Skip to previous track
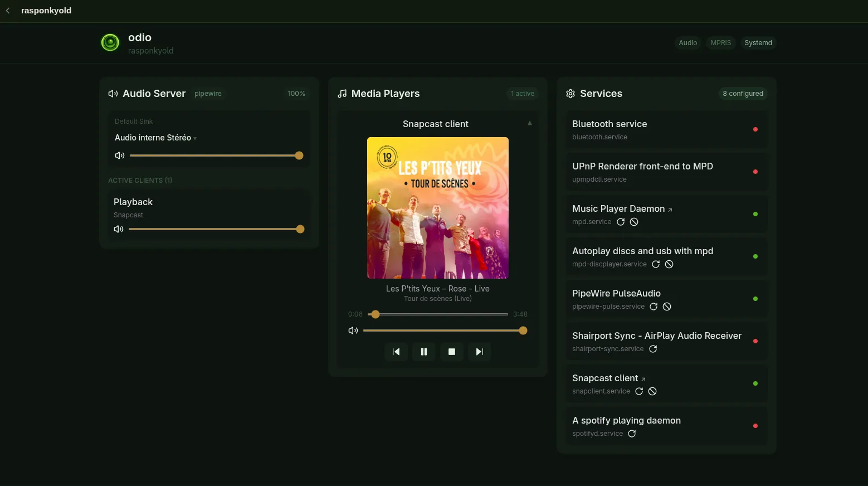This screenshot has height=486, width=868. (x=396, y=352)
